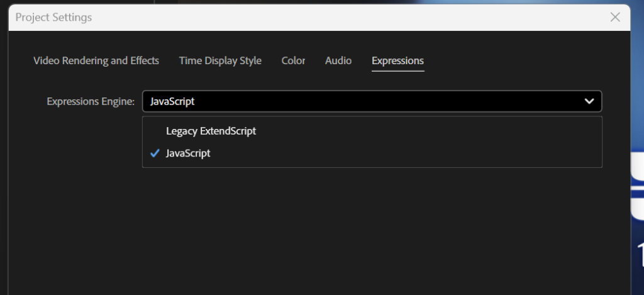644x295 pixels.
Task: Click the Project Settings title bar text
Action: [53, 17]
